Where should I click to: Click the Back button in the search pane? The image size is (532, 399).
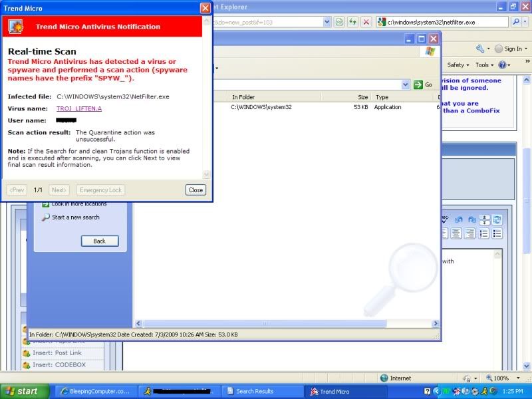(x=100, y=241)
